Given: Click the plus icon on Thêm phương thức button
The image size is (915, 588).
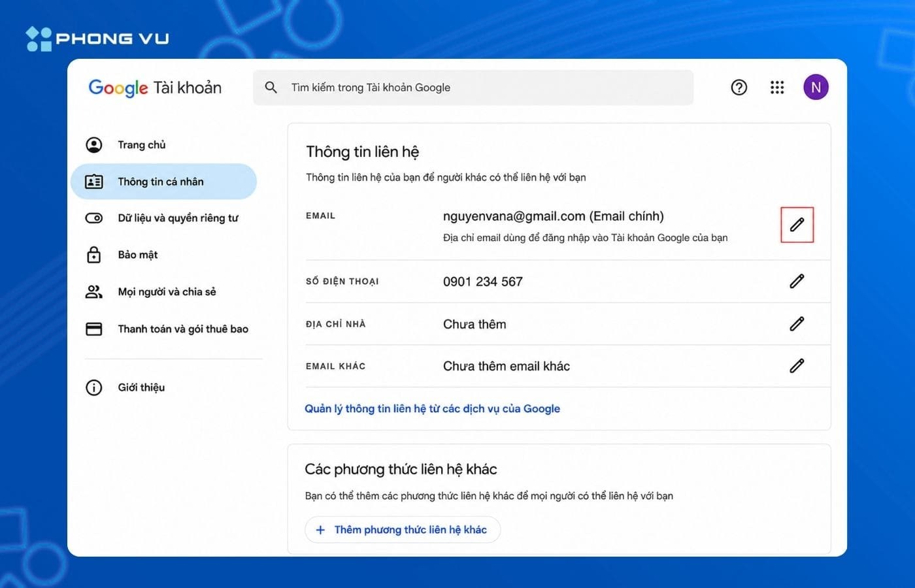Looking at the screenshot, I should 320,530.
